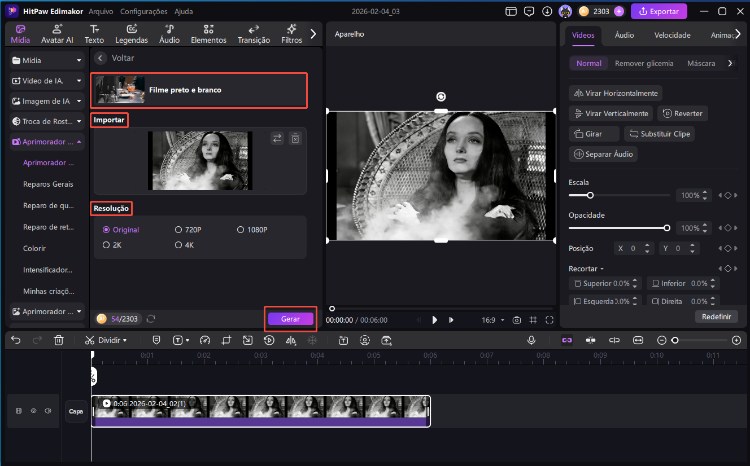Select the Máscara sub-tab
The width and height of the screenshot is (750, 466).
701,63
